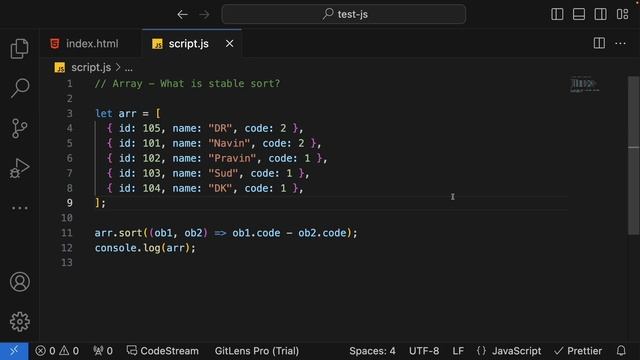Expand the breadcrumb ellipsis symbol
Screen dimensions: 640x360
click(129, 68)
